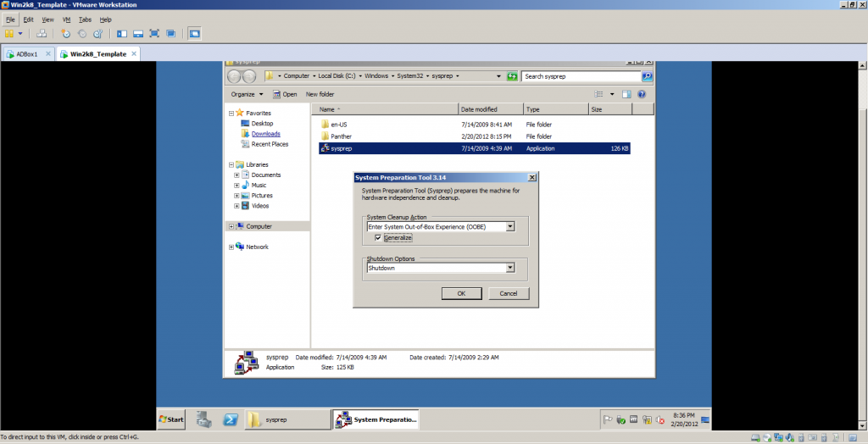The width and height of the screenshot is (868, 444).
Task: Click New folder in Explorer toolbar
Action: pos(320,94)
